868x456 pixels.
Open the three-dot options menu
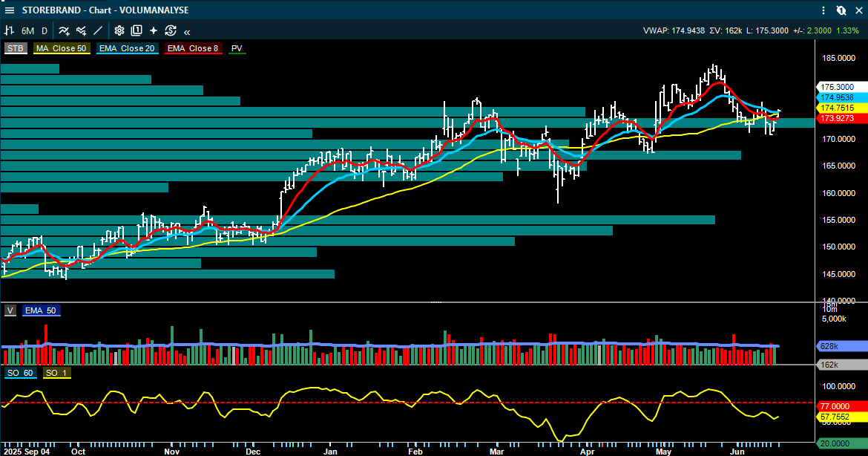pyautogui.click(x=823, y=10)
